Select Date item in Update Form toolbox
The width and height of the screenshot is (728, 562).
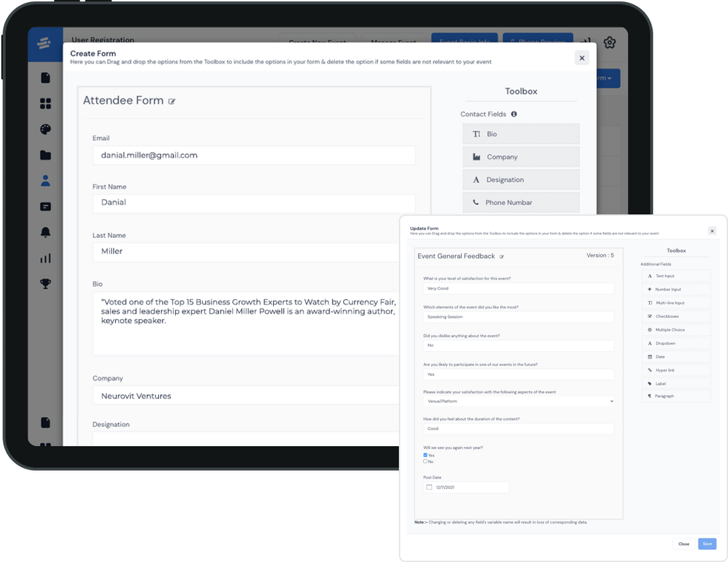tap(677, 357)
